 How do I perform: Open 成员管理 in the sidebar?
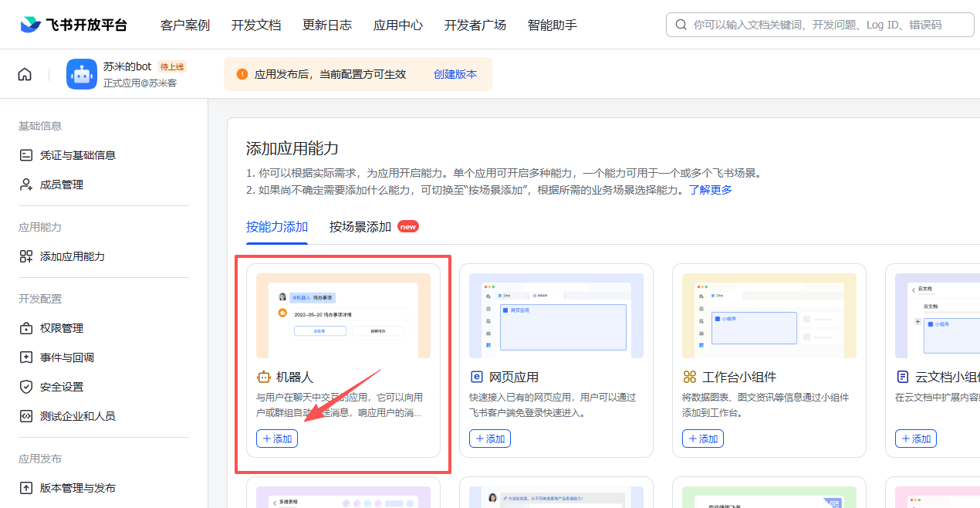click(61, 185)
